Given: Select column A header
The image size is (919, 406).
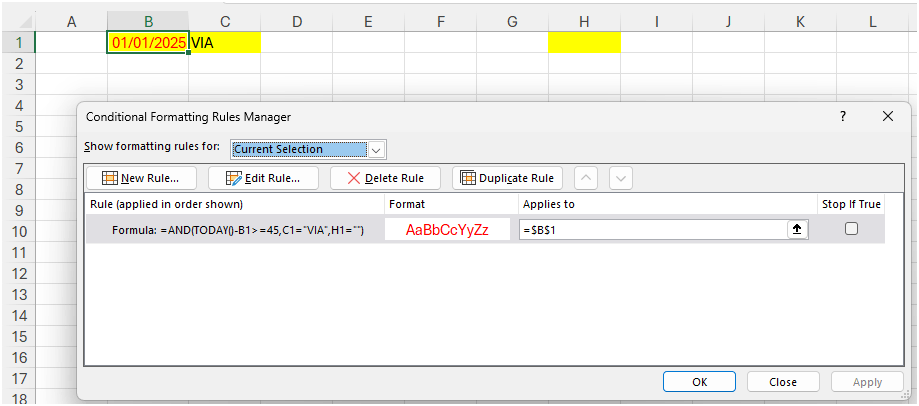Looking at the screenshot, I should tap(72, 22).
